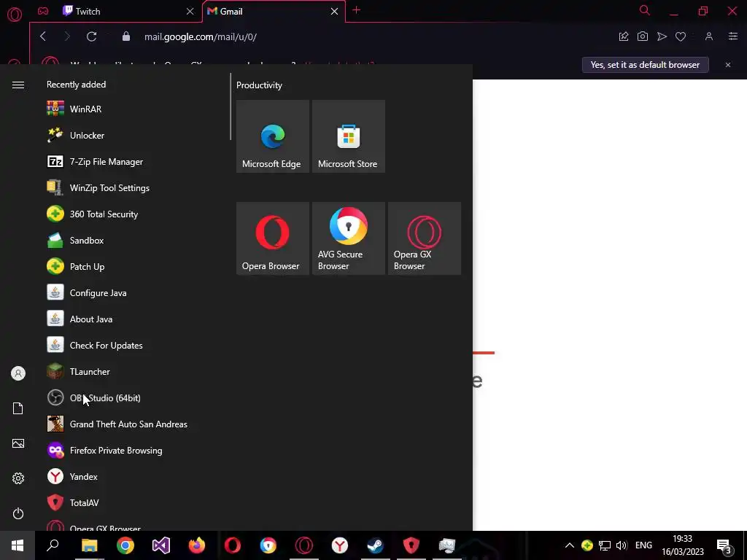Open a new browser tab
The height and width of the screenshot is (560, 747).
356,10
